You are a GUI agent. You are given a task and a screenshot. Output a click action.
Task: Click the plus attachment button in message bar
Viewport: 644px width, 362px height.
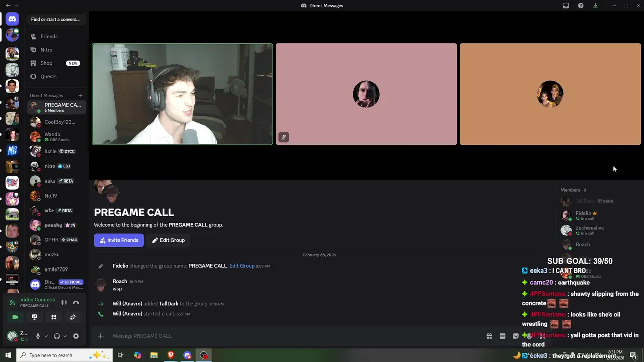[x=101, y=336]
